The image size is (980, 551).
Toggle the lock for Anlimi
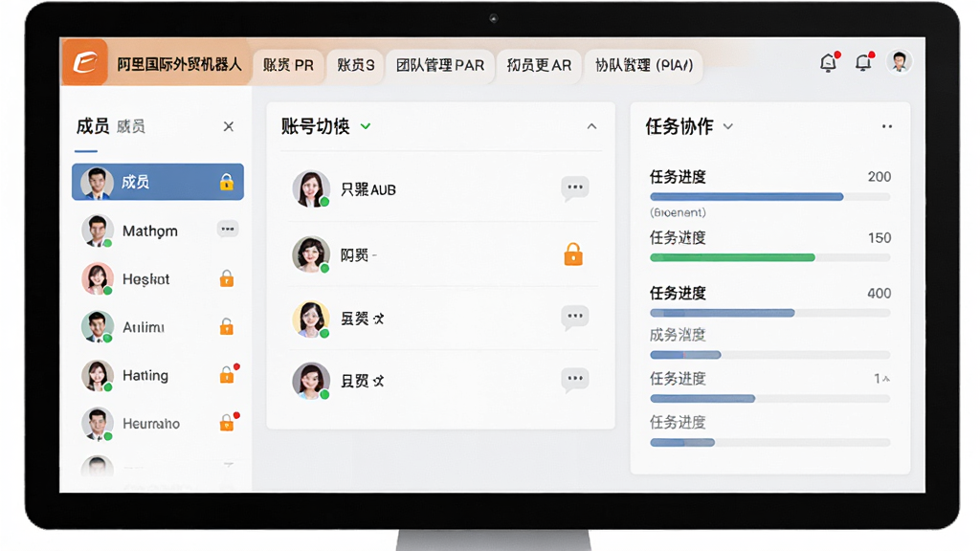(226, 326)
